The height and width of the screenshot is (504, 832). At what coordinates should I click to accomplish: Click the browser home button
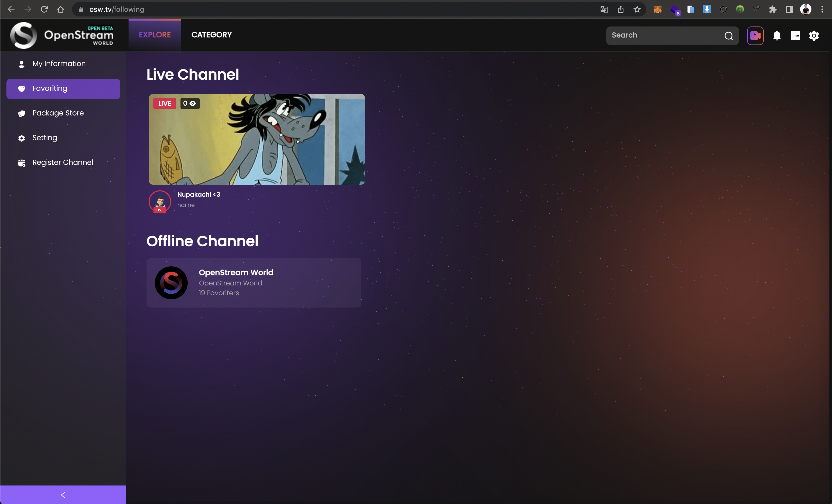click(x=60, y=10)
